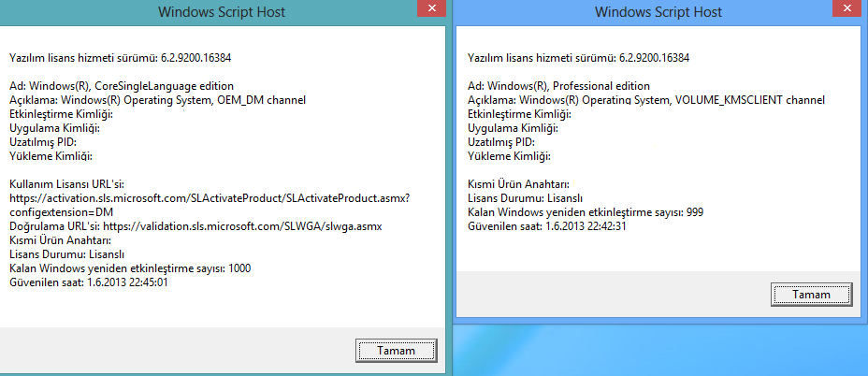Click the CoreSingleLanguage edition name line

point(122,86)
